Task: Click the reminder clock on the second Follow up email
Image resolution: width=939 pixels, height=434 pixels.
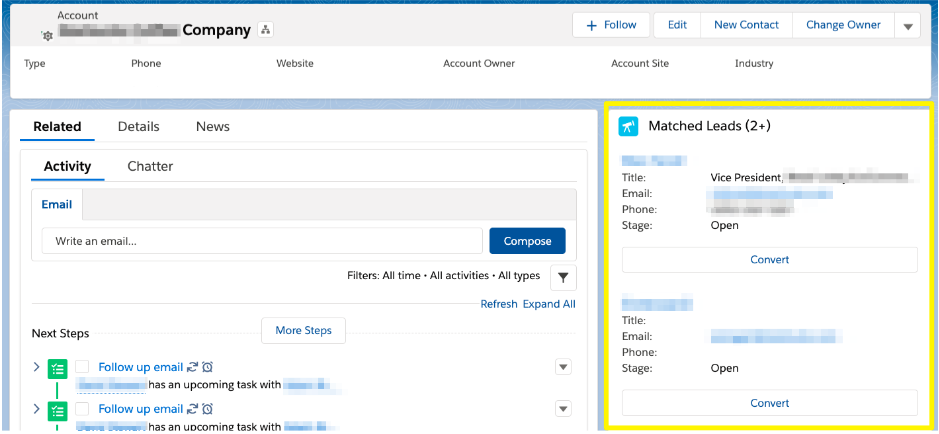Action: click(207, 409)
